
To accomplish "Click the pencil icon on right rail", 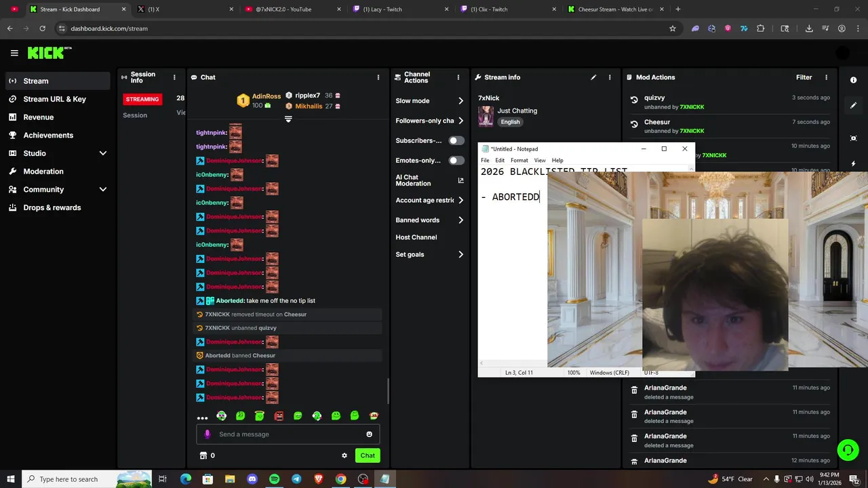I will (853, 106).
